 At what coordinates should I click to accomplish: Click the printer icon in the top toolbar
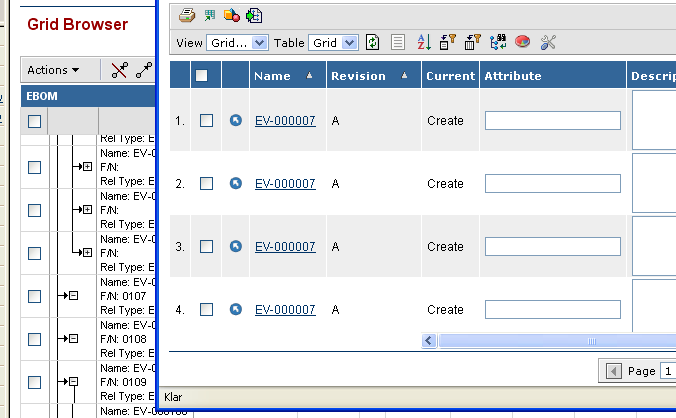click(185, 15)
